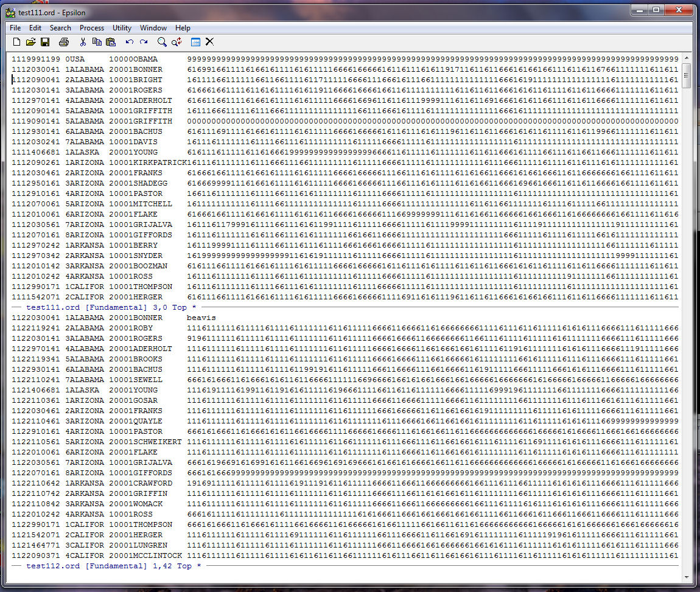Screen dimensions: 700x592
Task: Open the Utility menu
Action: (122, 28)
